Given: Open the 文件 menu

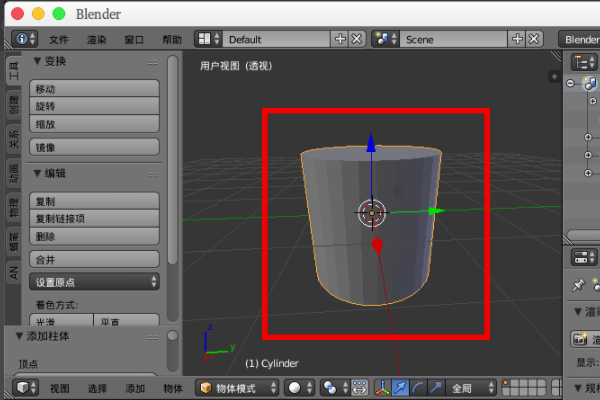Looking at the screenshot, I should click(x=59, y=39).
